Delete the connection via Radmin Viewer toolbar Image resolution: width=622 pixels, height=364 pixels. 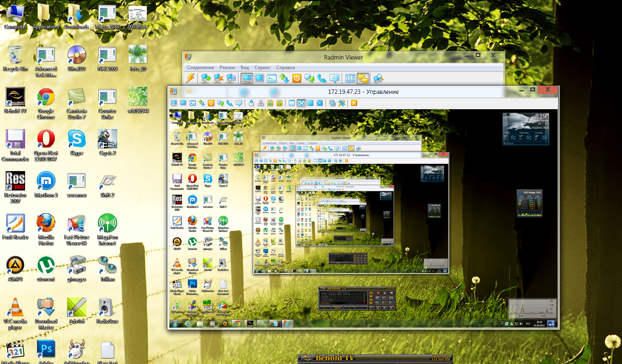pos(218,78)
